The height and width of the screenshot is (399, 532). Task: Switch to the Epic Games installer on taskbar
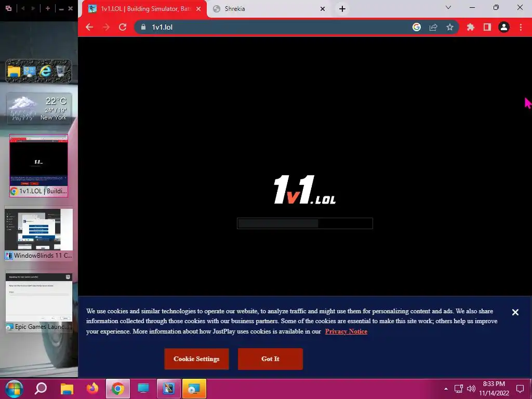pos(194,389)
